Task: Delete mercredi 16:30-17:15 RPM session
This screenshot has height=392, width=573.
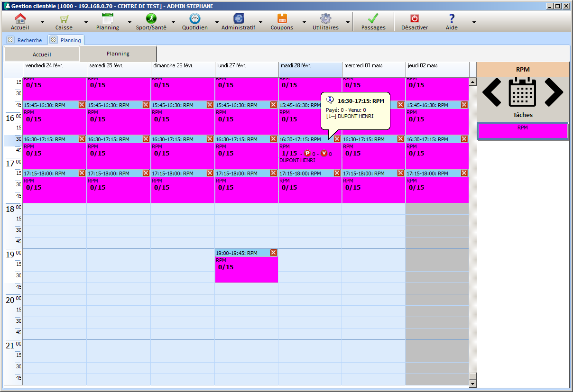Action: coord(400,139)
